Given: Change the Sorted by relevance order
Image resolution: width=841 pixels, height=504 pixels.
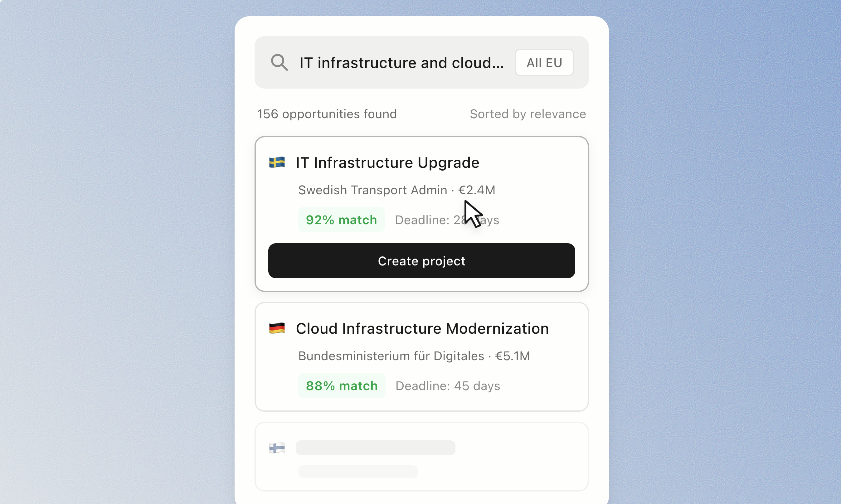Looking at the screenshot, I should 528,114.
